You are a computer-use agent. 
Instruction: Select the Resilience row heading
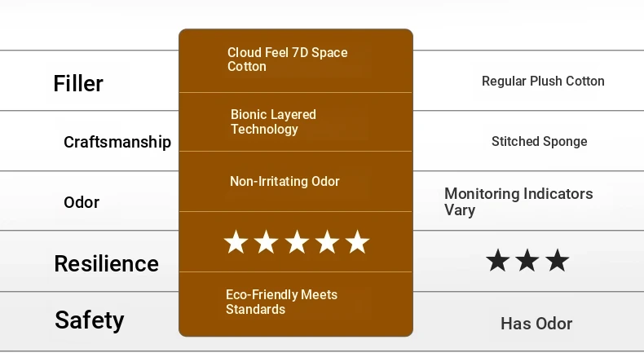tap(106, 263)
